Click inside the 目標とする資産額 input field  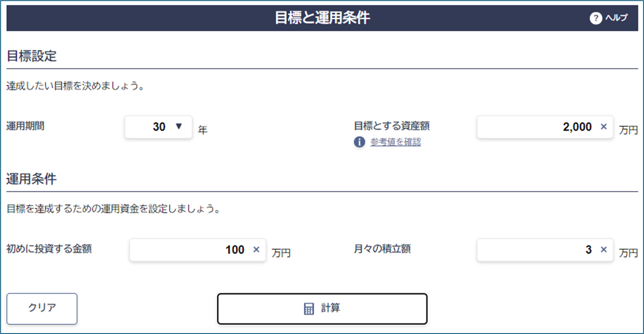click(x=539, y=127)
